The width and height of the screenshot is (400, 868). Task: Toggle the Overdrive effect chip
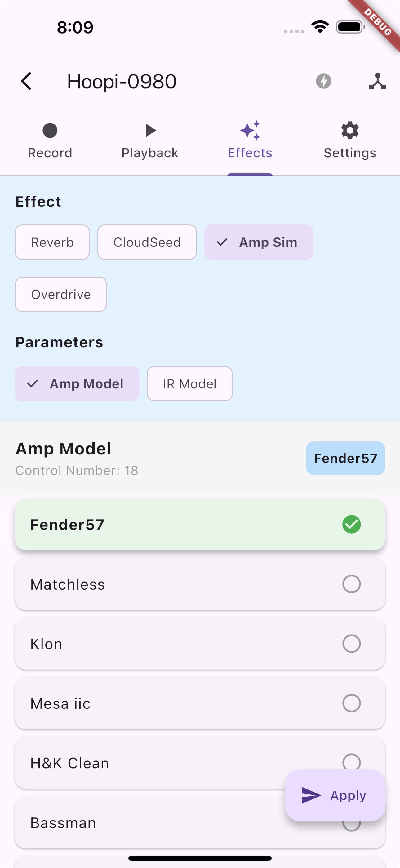[61, 295]
